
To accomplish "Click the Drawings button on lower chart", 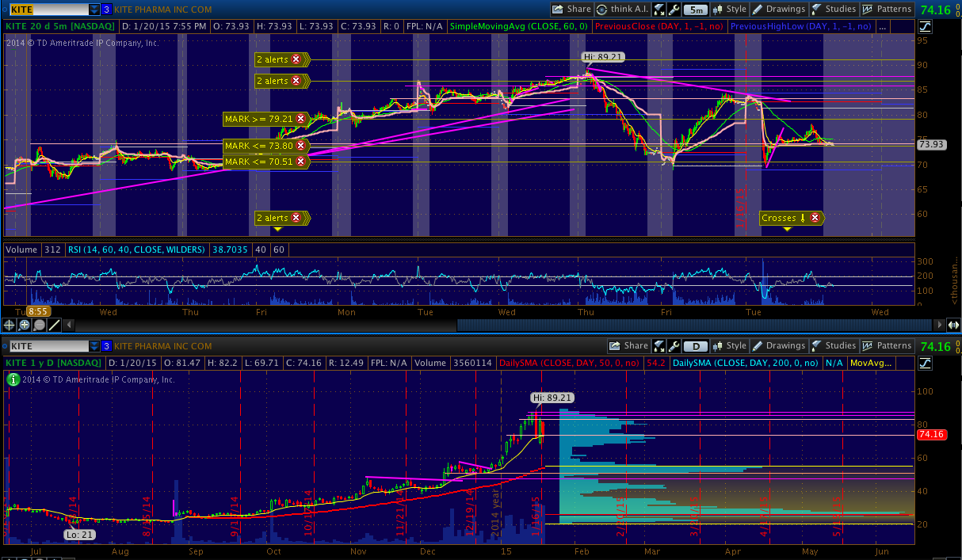I will [x=778, y=346].
